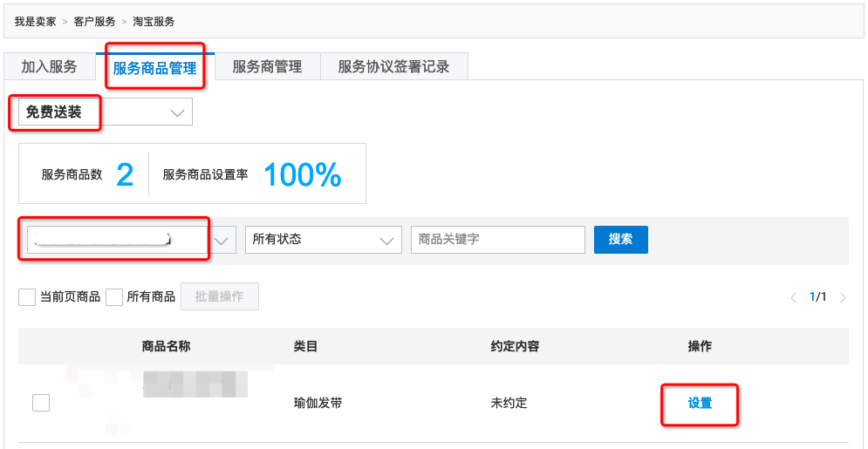Expand the 所有状态 status dropdown
This screenshot has width=868, height=449.
tap(324, 240)
